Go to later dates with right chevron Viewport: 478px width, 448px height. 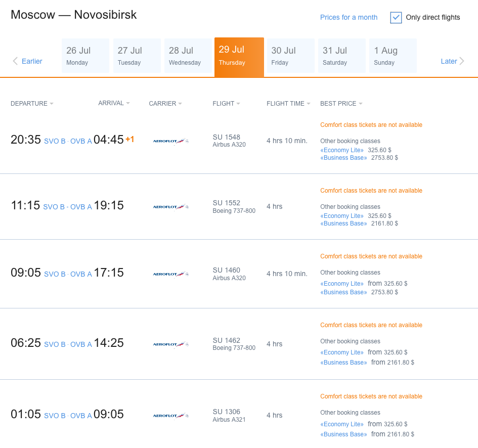[x=462, y=61]
